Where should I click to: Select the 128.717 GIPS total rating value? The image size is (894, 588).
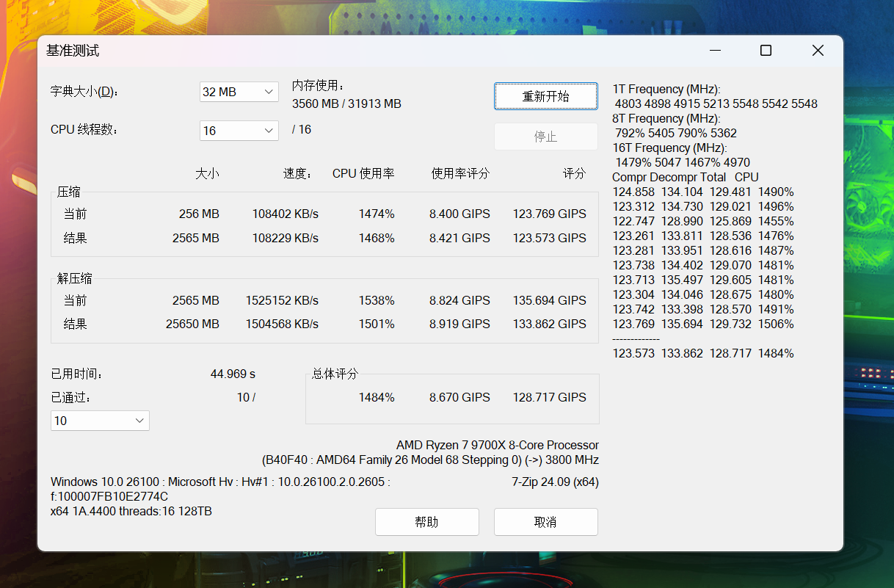tap(550, 397)
